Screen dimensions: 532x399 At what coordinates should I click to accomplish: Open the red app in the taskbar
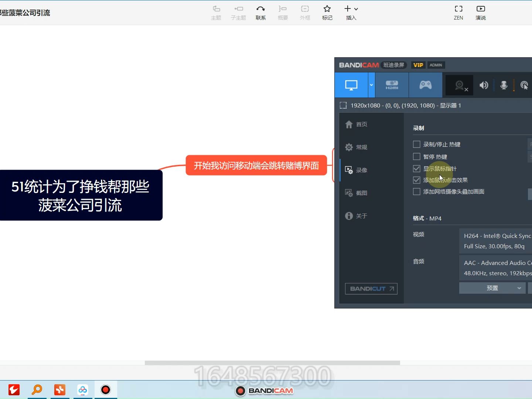[14, 389]
